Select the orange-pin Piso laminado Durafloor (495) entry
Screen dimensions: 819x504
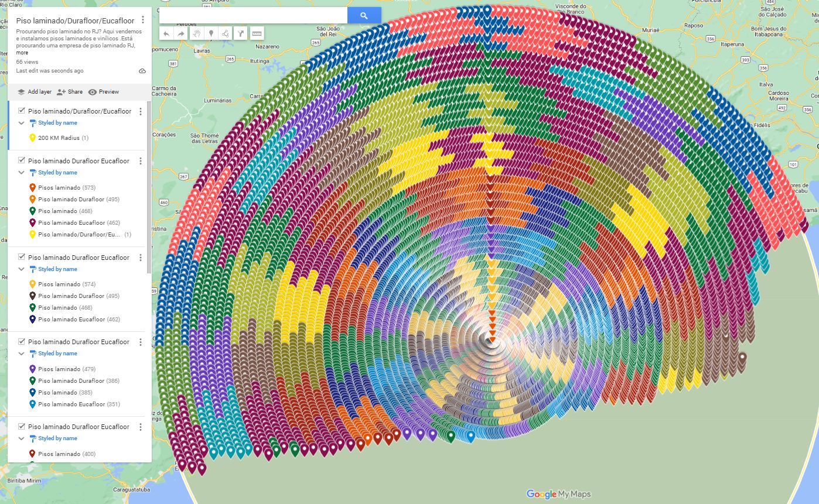74,200
